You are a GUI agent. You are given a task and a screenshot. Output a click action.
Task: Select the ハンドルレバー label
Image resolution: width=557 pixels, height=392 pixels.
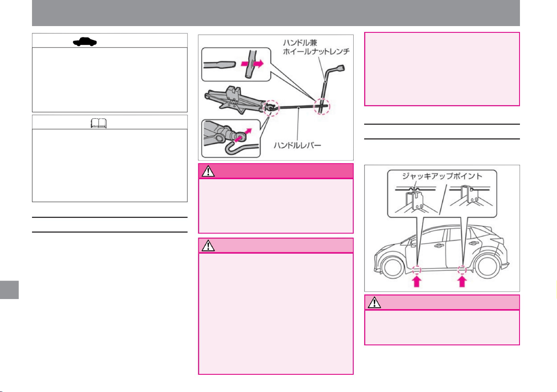coord(297,146)
